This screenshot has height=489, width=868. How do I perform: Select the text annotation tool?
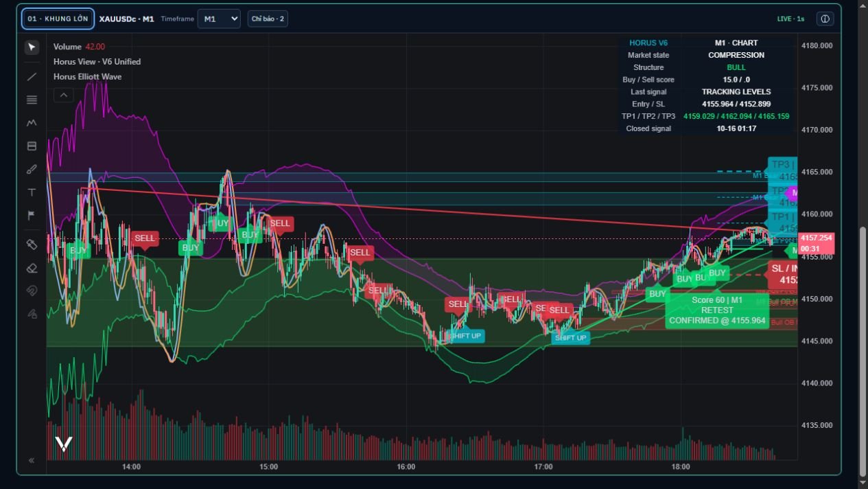pyautogui.click(x=32, y=192)
